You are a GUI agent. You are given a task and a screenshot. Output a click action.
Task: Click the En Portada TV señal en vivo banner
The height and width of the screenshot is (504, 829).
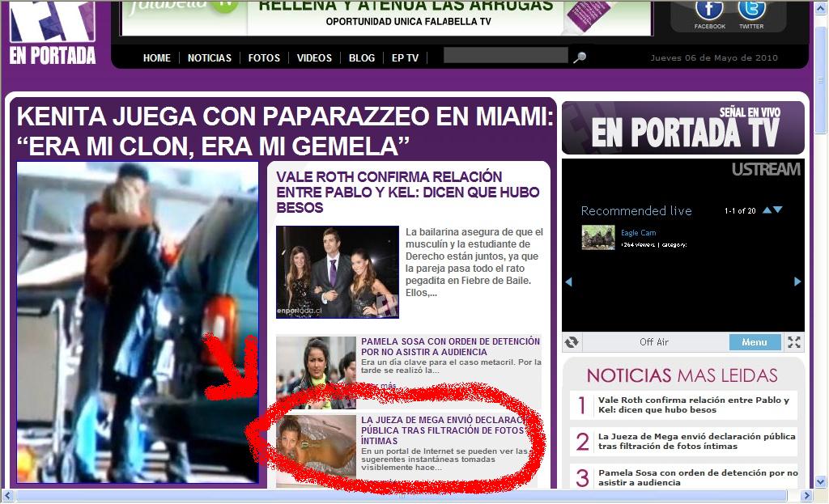coord(683,128)
